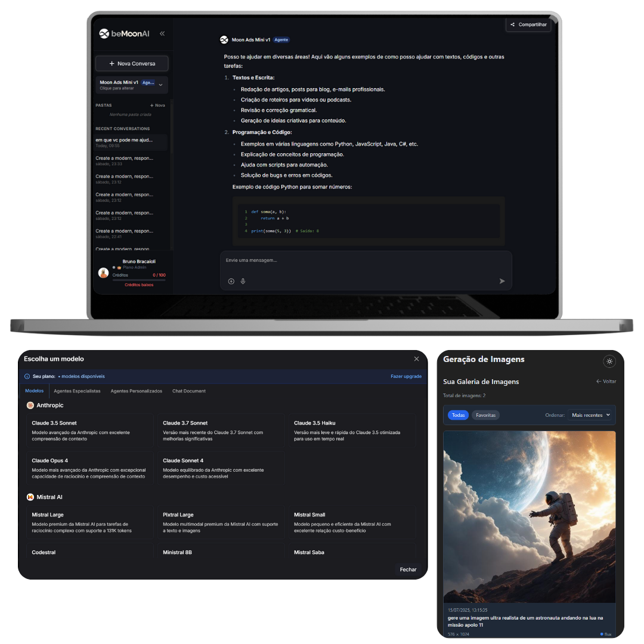Click the credits progress bar

click(139, 280)
